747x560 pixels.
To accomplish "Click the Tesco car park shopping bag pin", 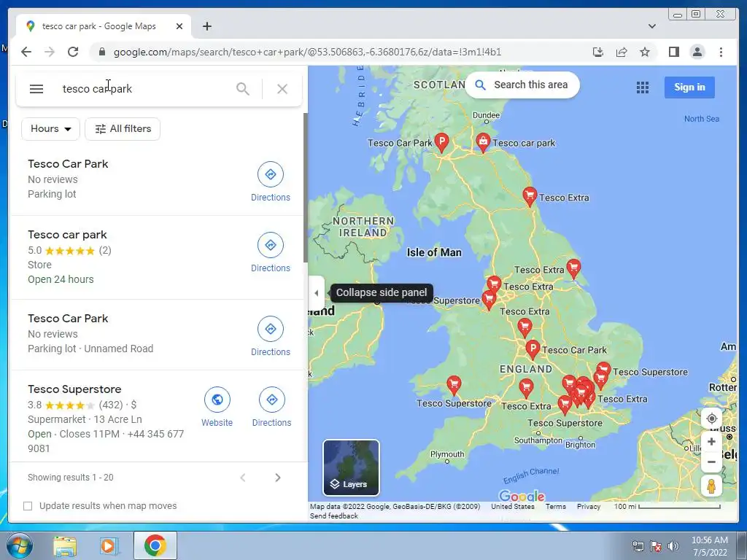I will tap(483, 142).
